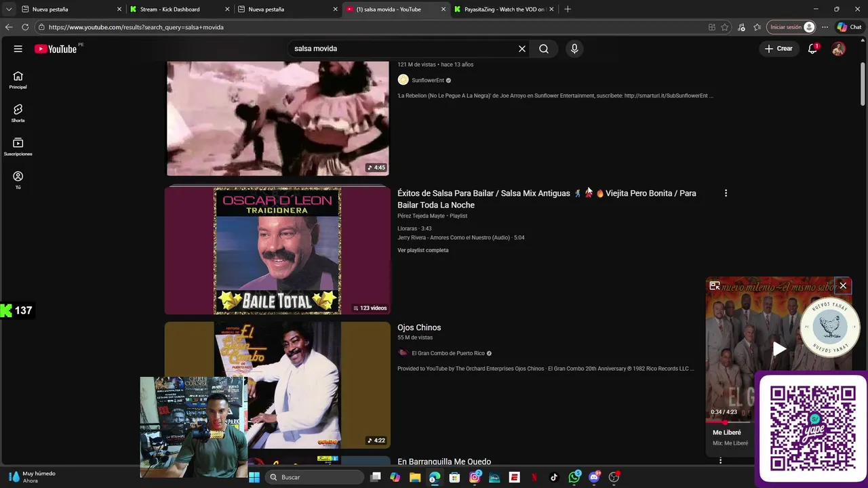Open the SunflowerEnt channel
Image resolution: width=868 pixels, height=488 pixels.
coord(428,80)
